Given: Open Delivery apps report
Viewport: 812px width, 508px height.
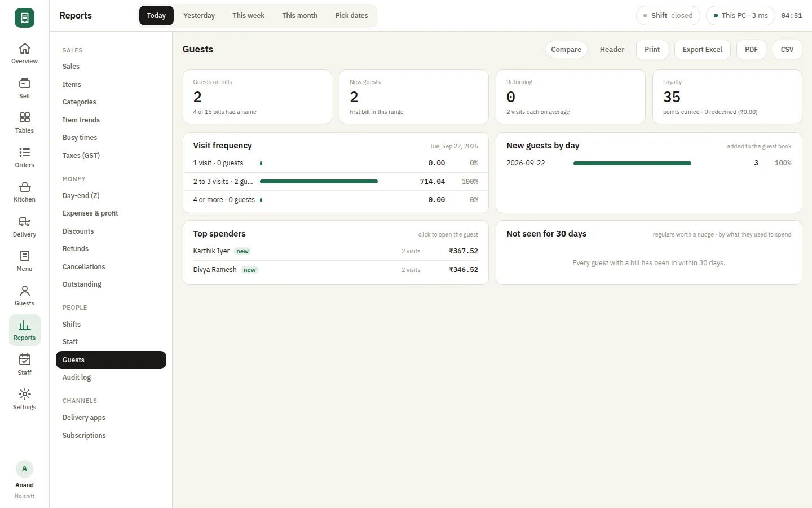Looking at the screenshot, I should (x=111, y=418).
